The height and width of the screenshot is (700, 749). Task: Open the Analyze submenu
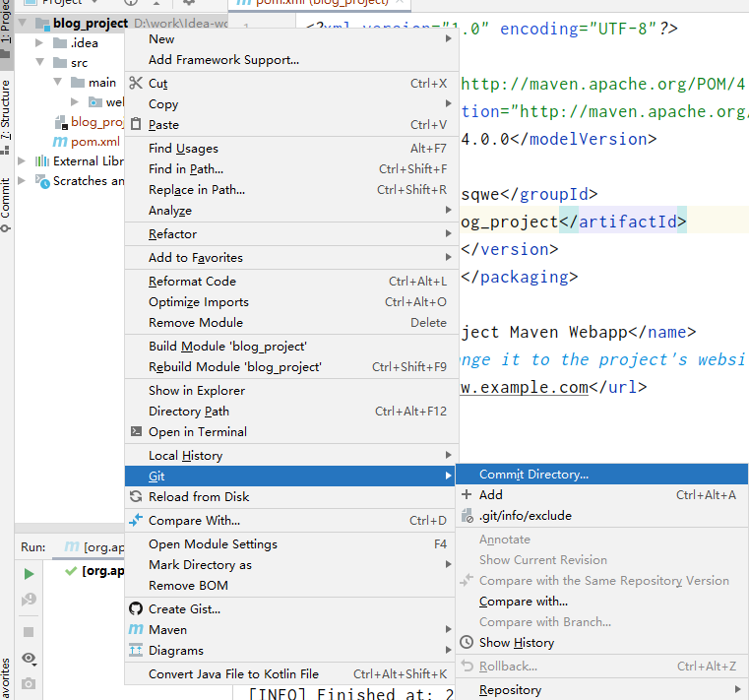tap(291, 211)
